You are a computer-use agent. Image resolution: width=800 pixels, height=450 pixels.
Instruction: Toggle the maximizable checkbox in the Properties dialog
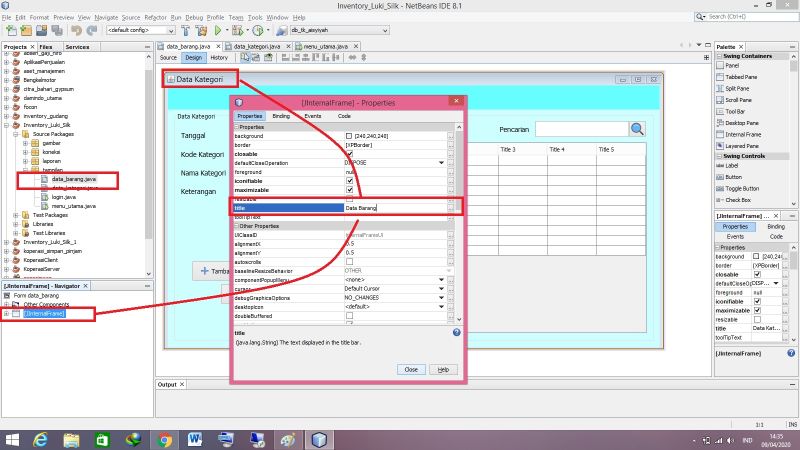pos(349,190)
